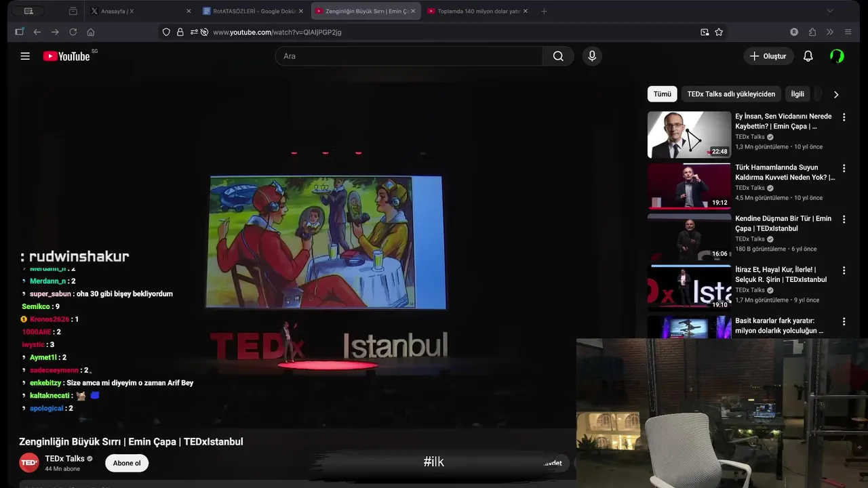
Task: Select the Tümü filter chip
Action: point(662,94)
